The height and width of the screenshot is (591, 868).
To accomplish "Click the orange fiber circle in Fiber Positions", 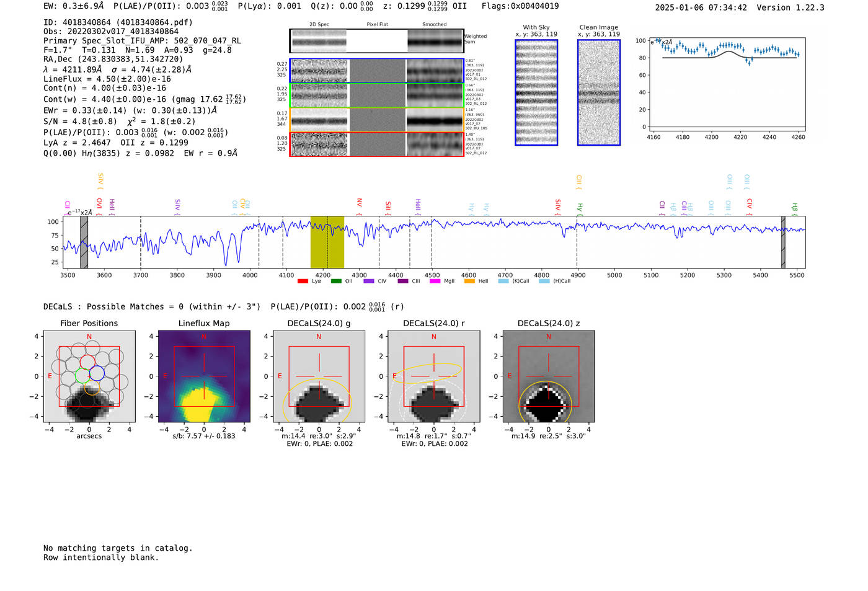I will point(92,388).
